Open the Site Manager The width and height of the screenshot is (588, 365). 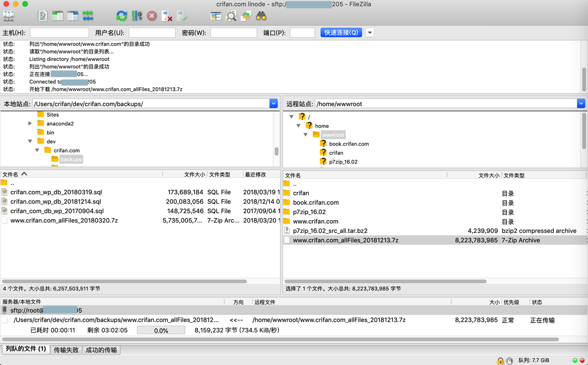9,16
